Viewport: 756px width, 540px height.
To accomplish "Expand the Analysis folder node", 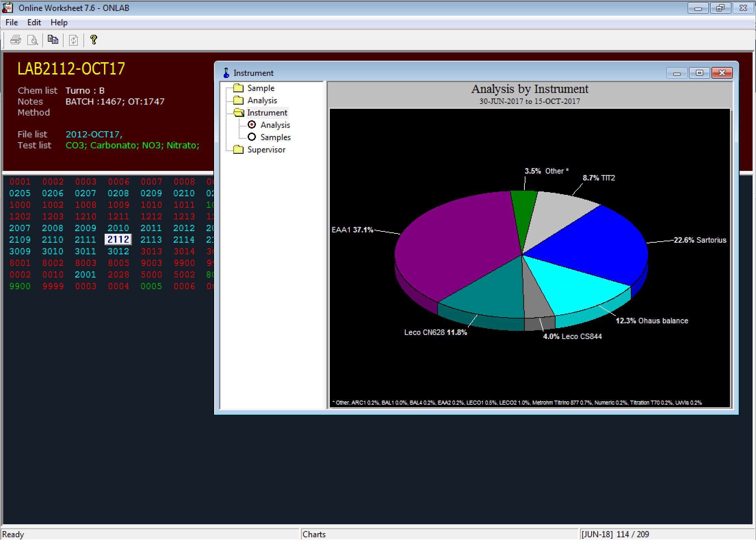I will [238, 100].
